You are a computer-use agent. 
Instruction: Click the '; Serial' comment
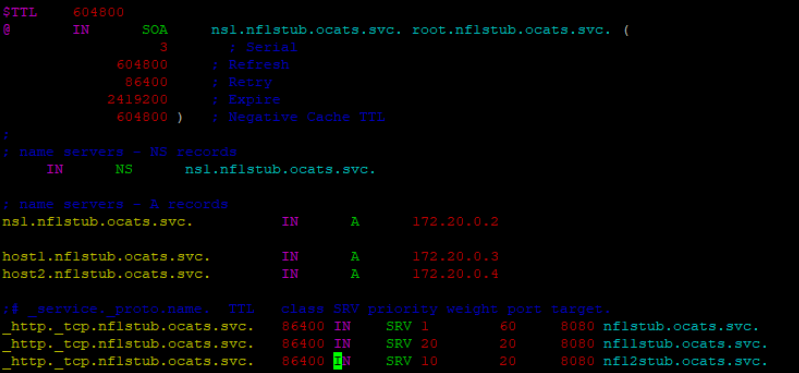(263, 47)
